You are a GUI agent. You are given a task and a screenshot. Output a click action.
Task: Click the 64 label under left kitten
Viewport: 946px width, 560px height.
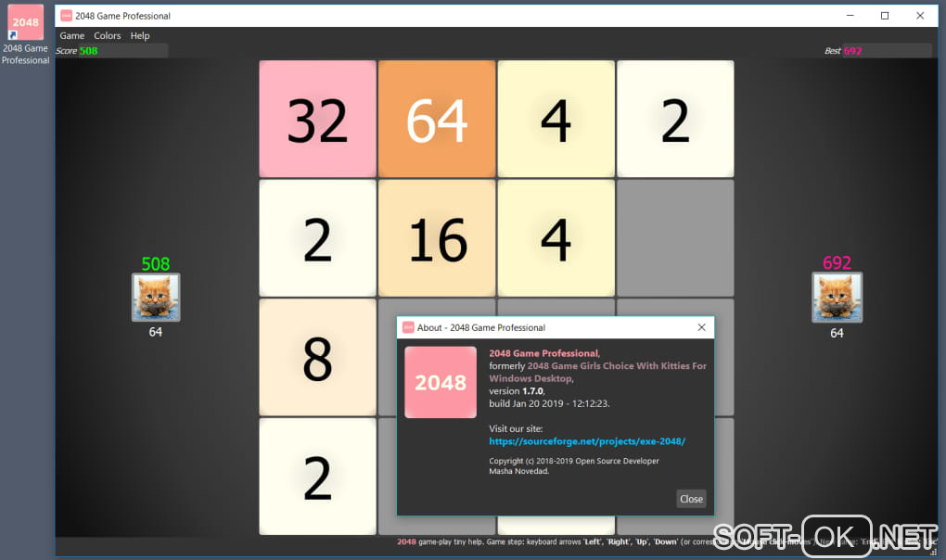pos(156,332)
